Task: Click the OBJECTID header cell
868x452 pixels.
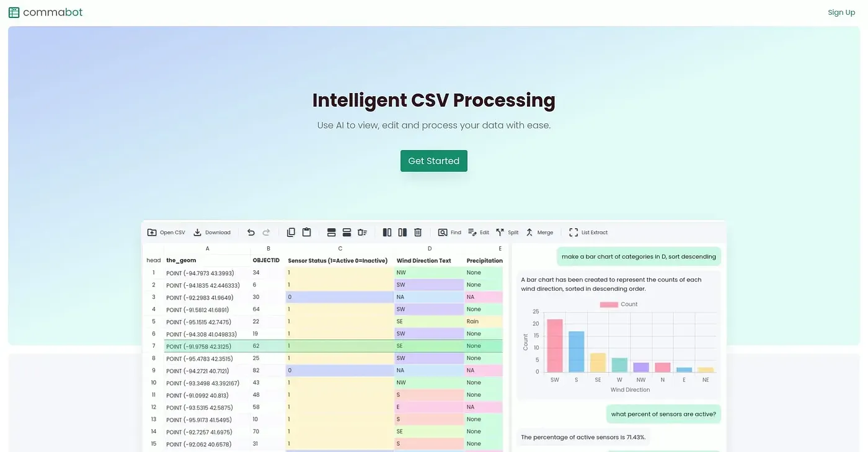Action: [x=268, y=260]
